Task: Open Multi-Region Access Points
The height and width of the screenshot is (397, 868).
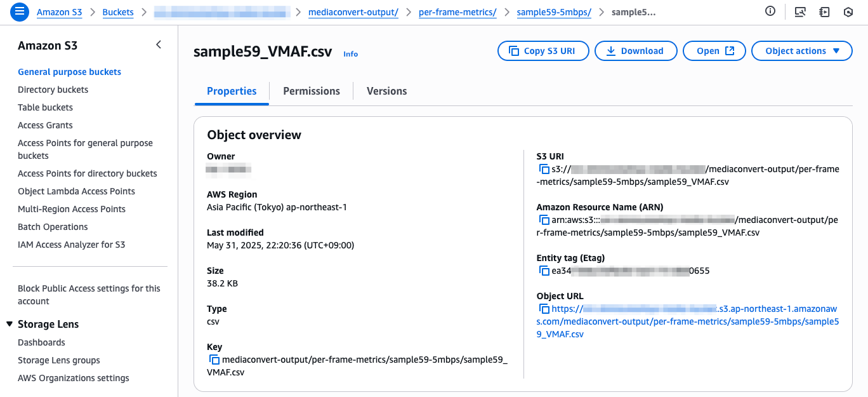Action: click(x=72, y=209)
